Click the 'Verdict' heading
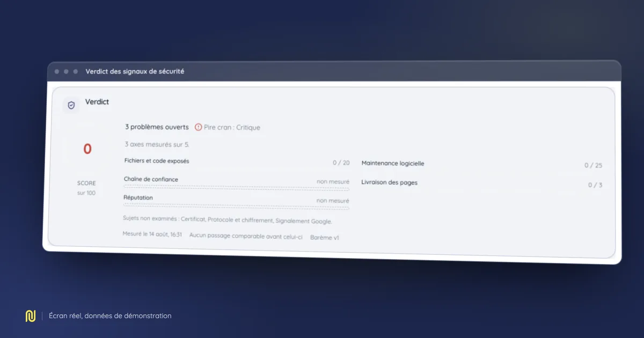The height and width of the screenshot is (338, 644). [x=97, y=102]
